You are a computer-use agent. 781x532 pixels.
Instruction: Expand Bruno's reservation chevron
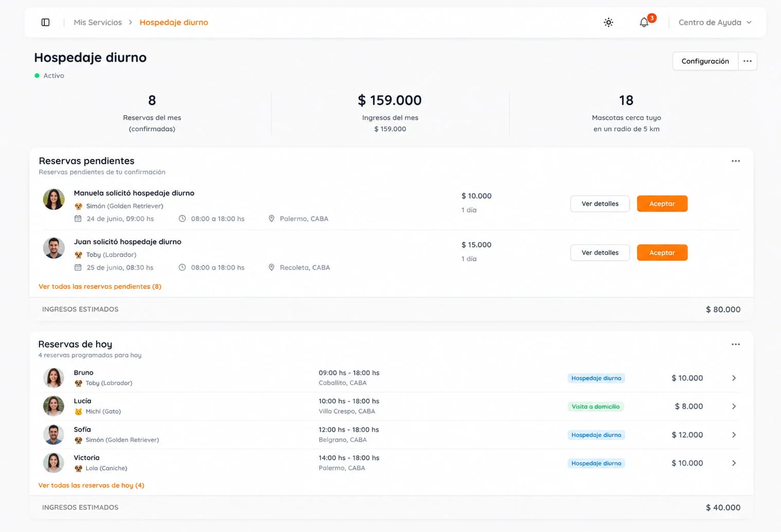click(734, 378)
